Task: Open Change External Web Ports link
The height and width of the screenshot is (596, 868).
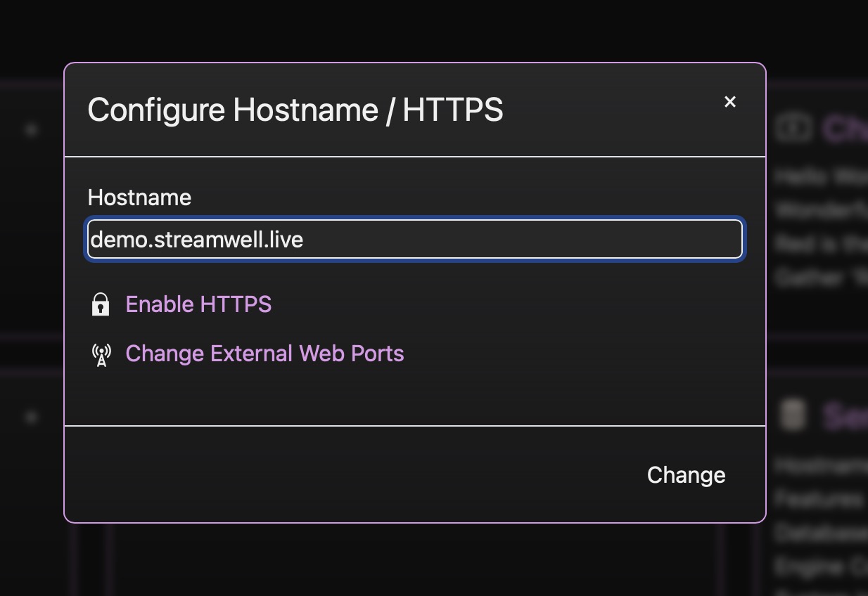Action: (264, 354)
